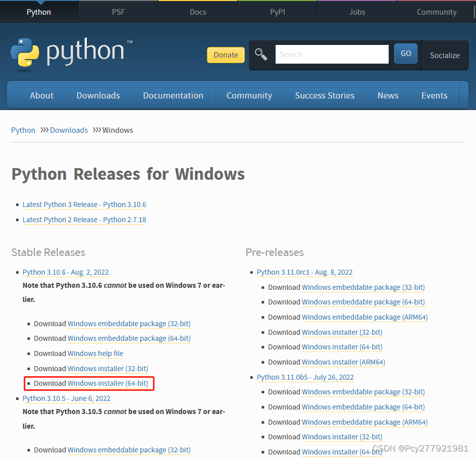Screen dimensions: 476x458
Task: Download 3.11.0b5 Windows embeddable package (64-bit)
Action: click(x=363, y=407)
